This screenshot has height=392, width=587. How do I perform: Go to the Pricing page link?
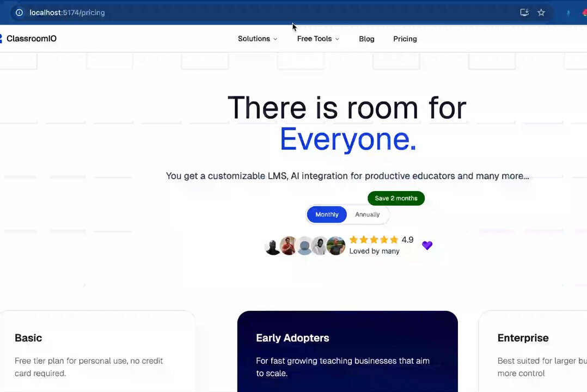point(405,39)
